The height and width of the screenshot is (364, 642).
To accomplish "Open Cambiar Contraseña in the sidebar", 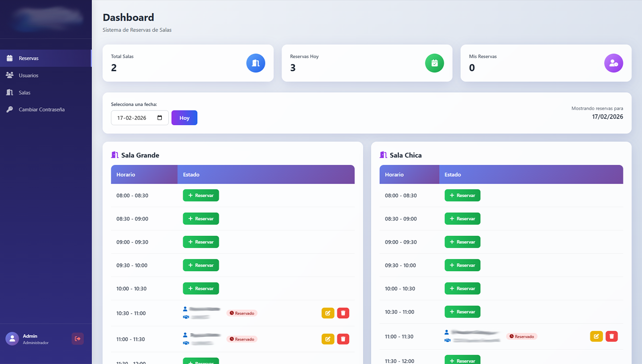I will (41, 110).
